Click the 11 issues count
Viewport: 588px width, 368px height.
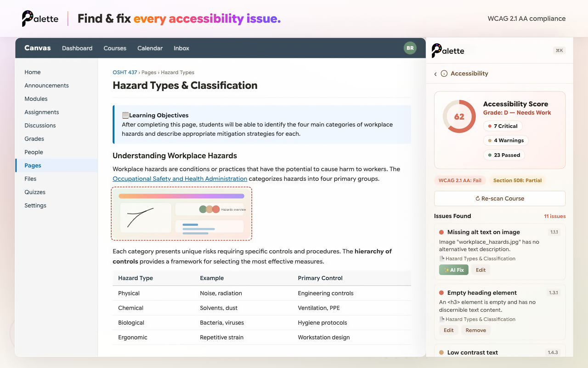pyautogui.click(x=554, y=216)
